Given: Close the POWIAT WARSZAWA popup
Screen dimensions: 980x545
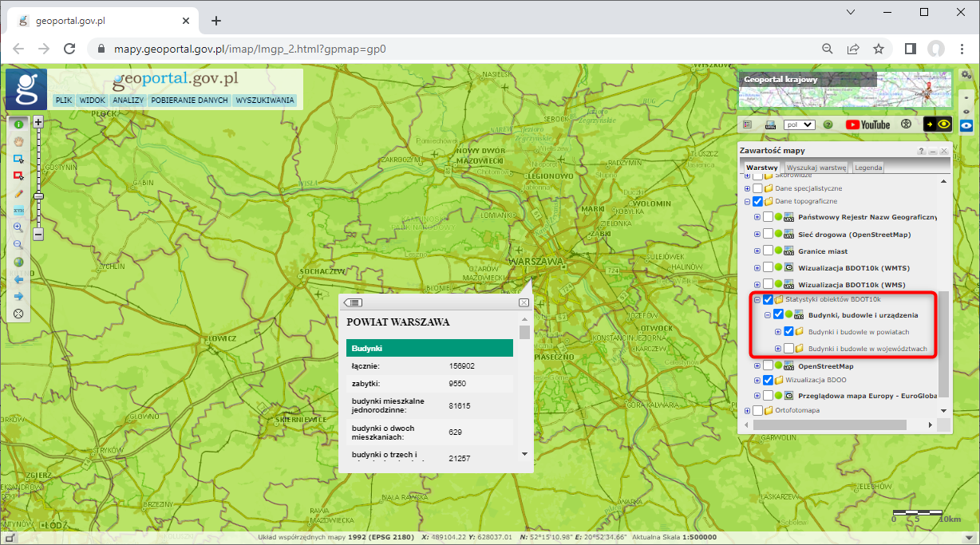Looking at the screenshot, I should pyautogui.click(x=524, y=302).
